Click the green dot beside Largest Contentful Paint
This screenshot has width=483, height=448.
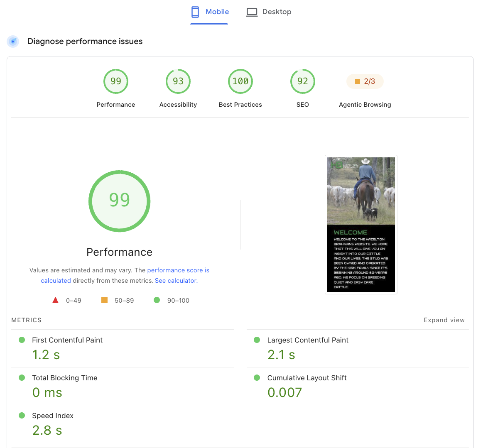pyautogui.click(x=257, y=340)
